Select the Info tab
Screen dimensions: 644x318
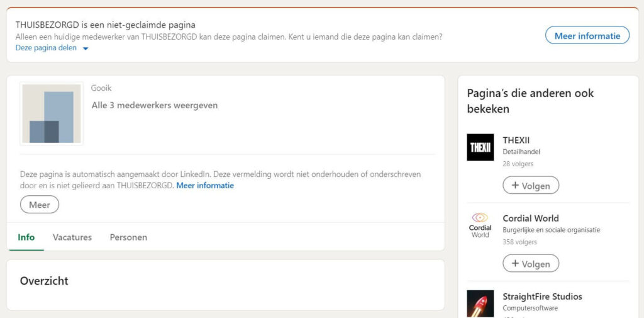point(26,237)
